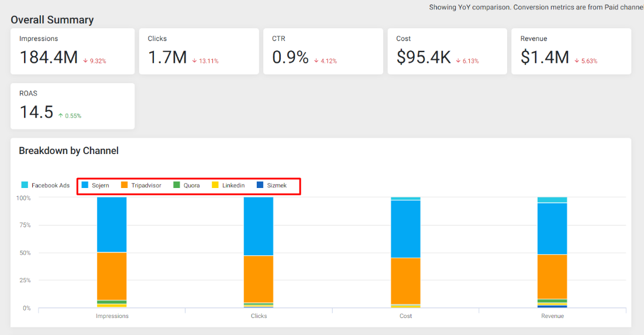Click the Breakdown by Channel heading
The height and width of the screenshot is (335, 644).
click(x=68, y=151)
